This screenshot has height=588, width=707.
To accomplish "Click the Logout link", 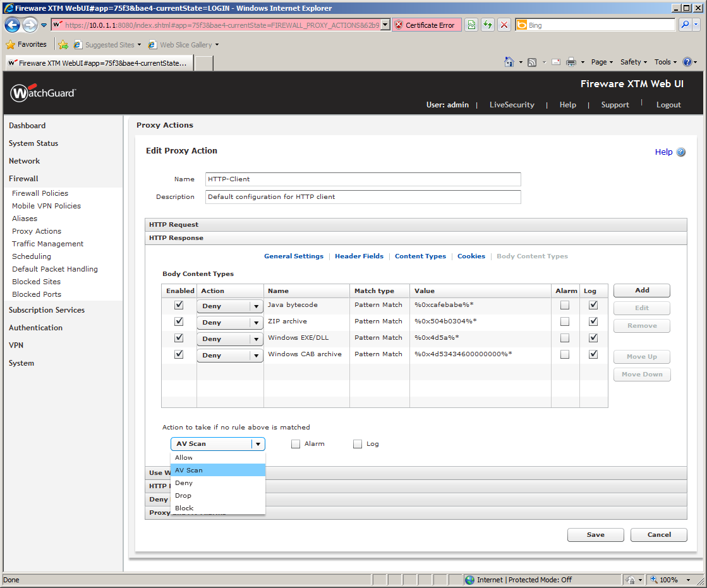I will point(668,105).
